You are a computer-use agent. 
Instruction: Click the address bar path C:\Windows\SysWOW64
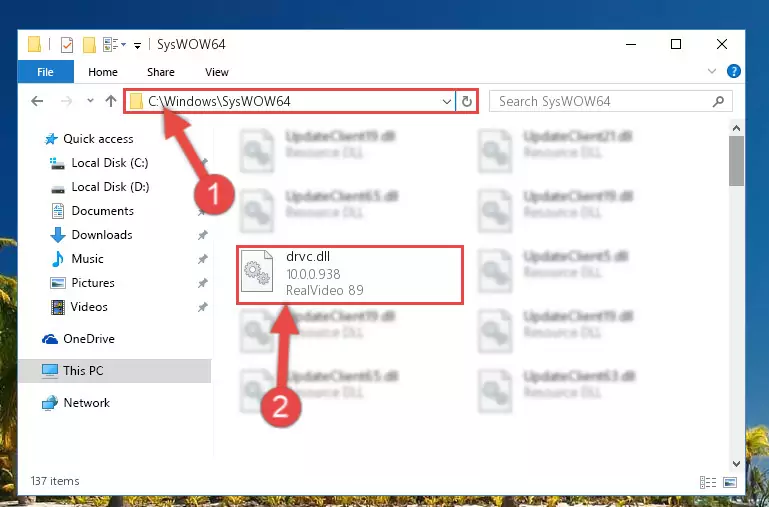[219, 101]
